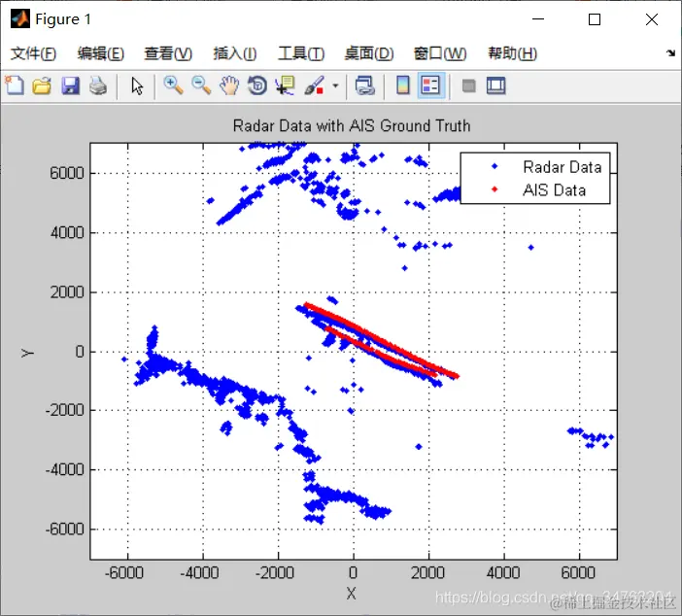The width and height of the screenshot is (682, 616).
Task: Open the 文件(F) menu
Action: (33, 53)
